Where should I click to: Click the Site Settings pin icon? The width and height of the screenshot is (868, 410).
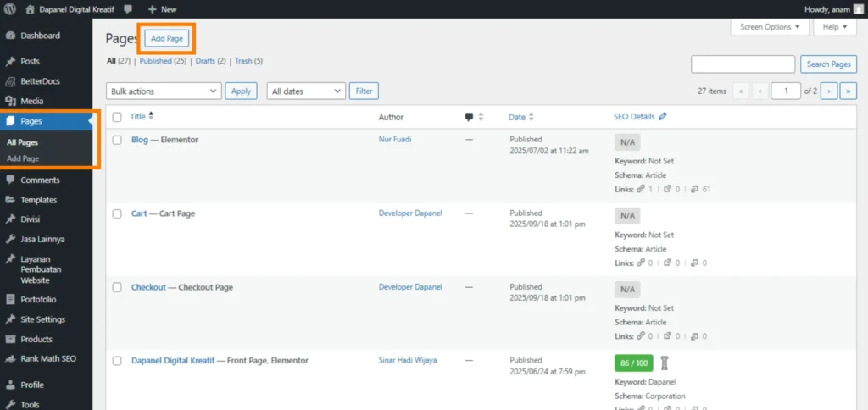coord(10,319)
